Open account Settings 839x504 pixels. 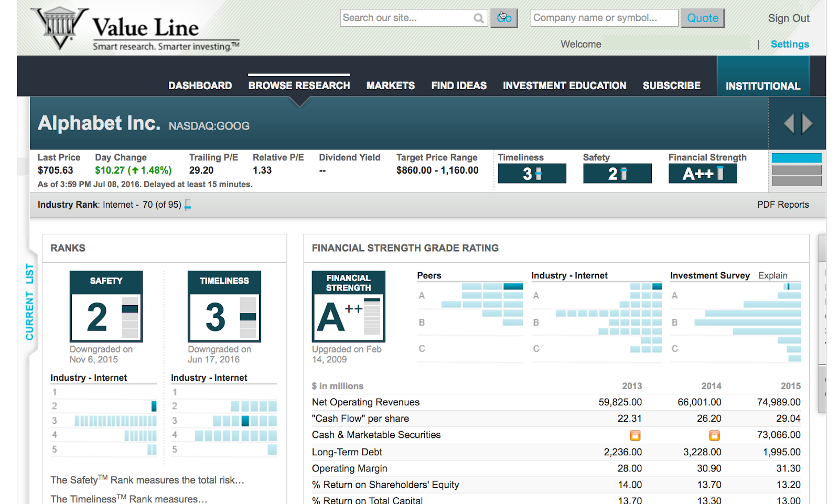pos(790,44)
